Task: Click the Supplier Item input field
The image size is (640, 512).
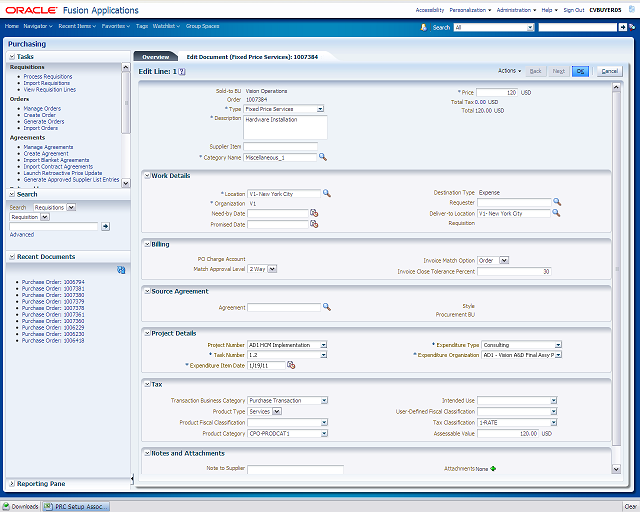Action: click(x=280, y=146)
